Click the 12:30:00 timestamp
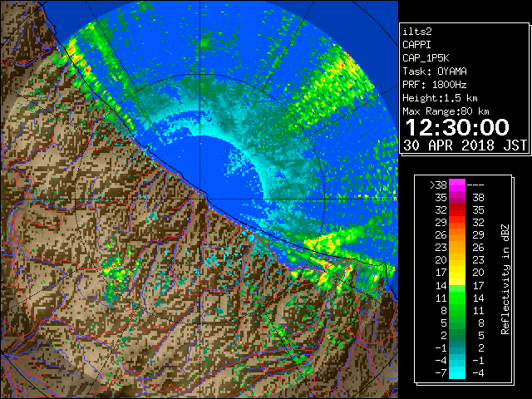The image size is (532, 399). pos(457,127)
